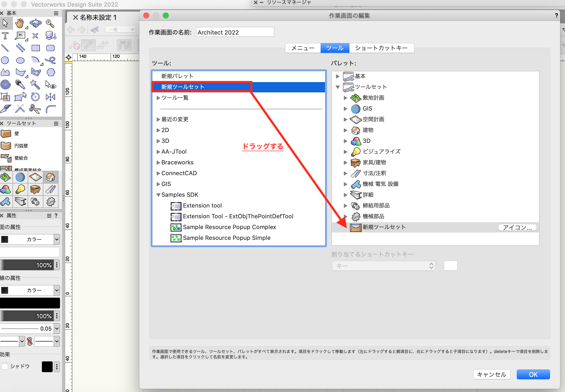Click the shortcut key input box
This screenshot has width=565, height=392.
click(x=450, y=266)
